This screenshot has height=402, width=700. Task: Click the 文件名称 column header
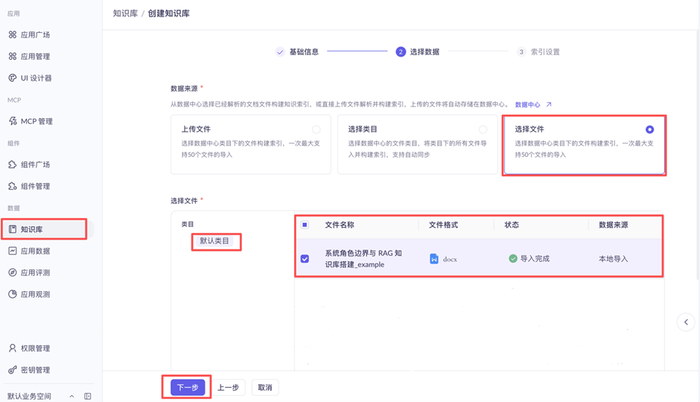[340, 225]
